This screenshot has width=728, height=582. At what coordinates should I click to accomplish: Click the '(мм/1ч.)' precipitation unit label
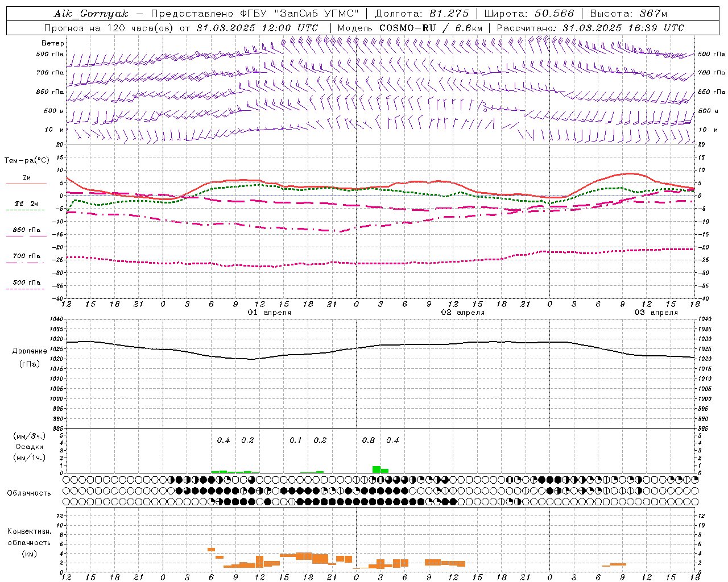point(29,458)
